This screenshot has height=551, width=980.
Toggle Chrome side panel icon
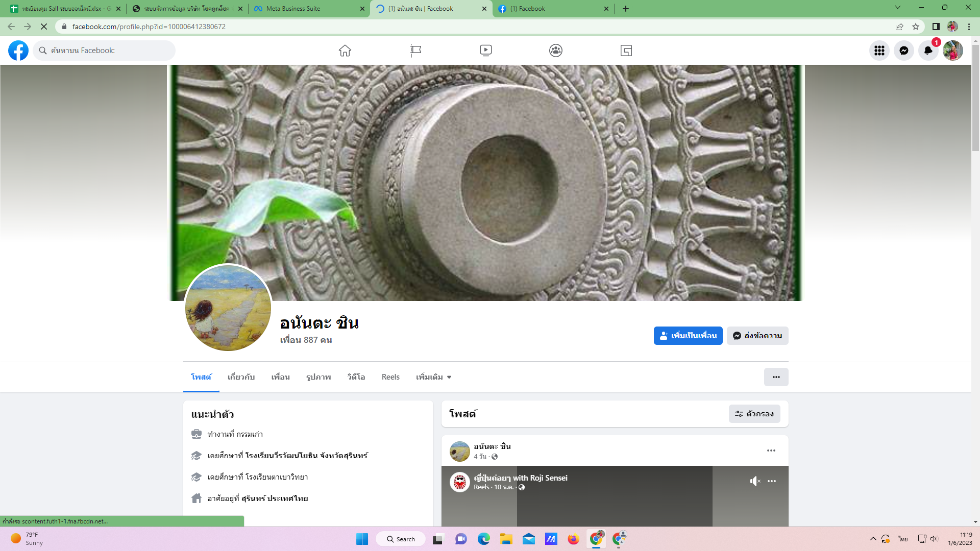(x=936, y=27)
